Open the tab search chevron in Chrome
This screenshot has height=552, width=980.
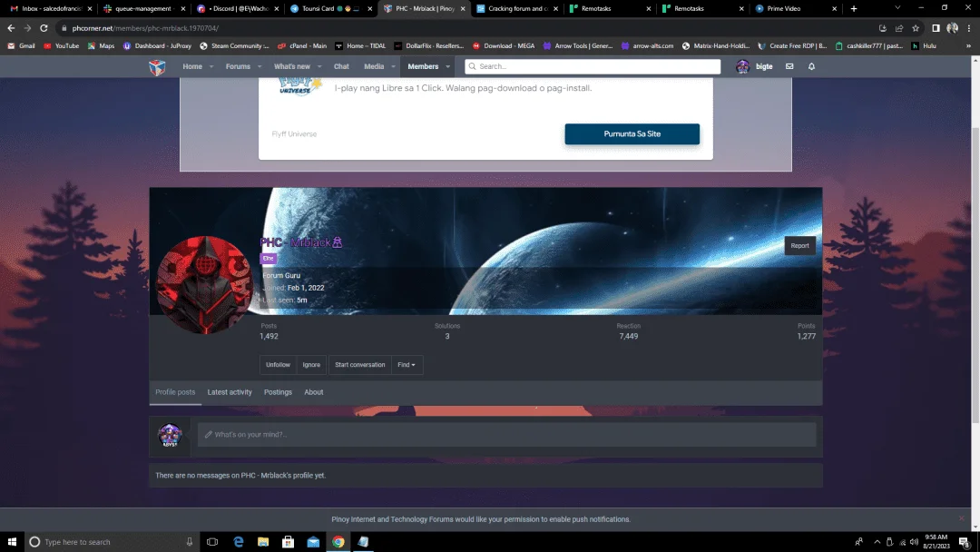897,8
